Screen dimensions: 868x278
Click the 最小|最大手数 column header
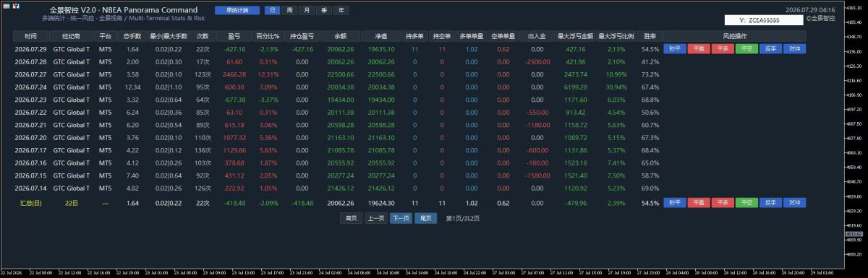[169, 35]
